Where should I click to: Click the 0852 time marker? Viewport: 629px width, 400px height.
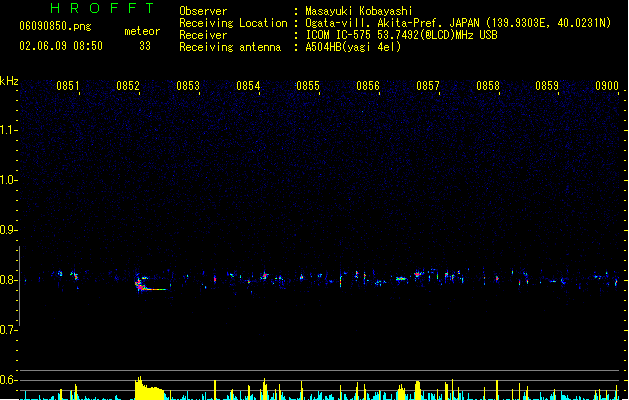[x=128, y=86]
